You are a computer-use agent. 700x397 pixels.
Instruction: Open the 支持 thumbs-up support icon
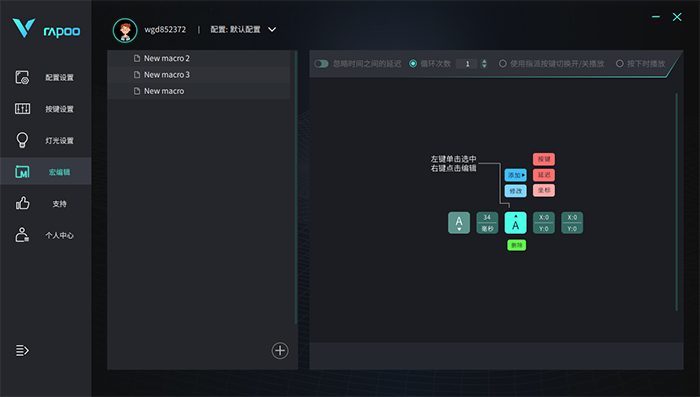point(22,203)
